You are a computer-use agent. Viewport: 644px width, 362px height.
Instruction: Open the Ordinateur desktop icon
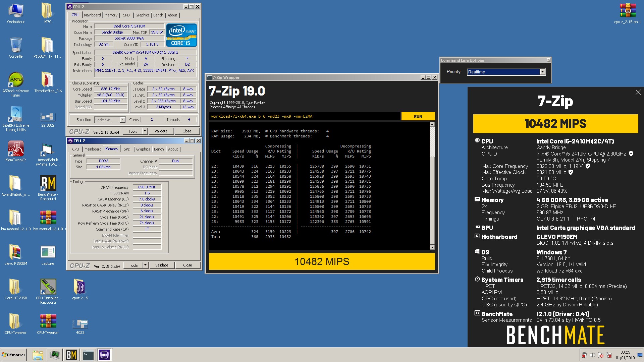click(x=16, y=14)
